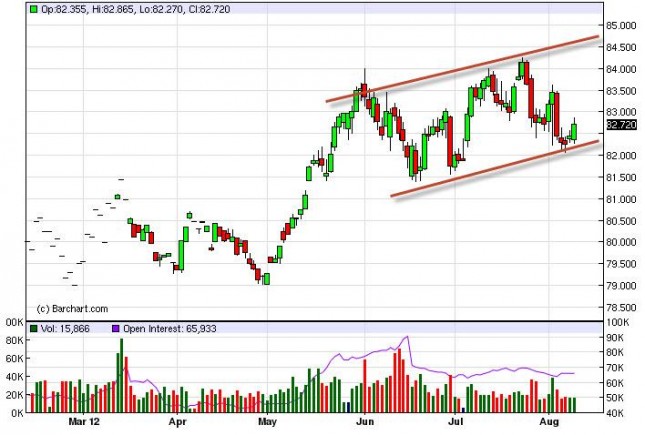Click the 84.500 price axis label
Viewport: 645px width, 435px height.
pyautogui.click(x=621, y=47)
